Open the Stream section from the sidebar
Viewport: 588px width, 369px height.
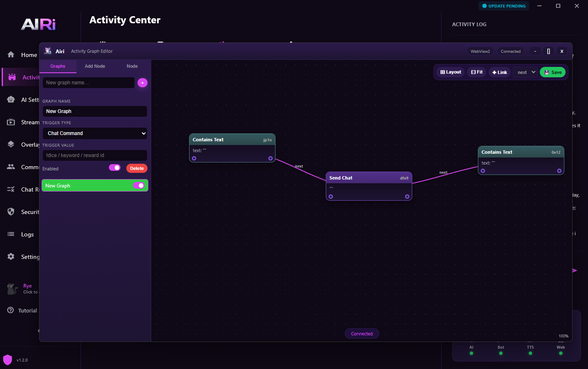coord(11,122)
